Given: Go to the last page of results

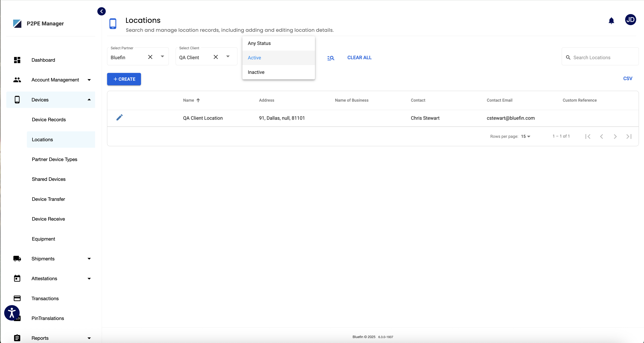Looking at the screenshot, I should (629, 136).
